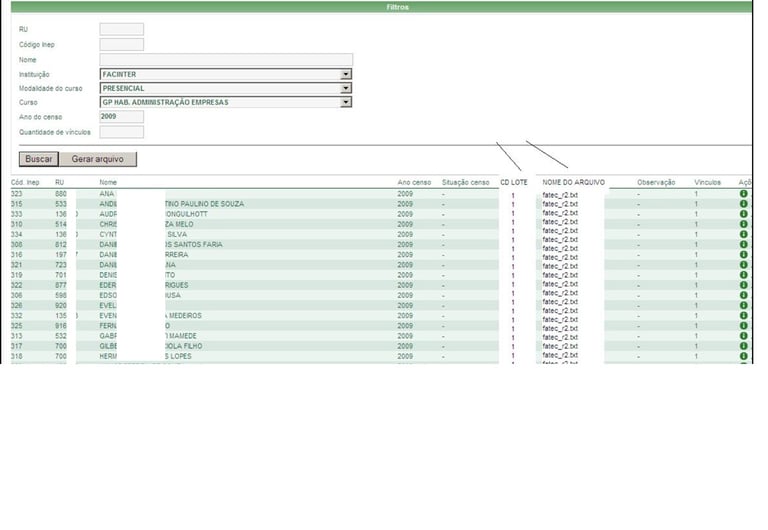Click the green action icon for Cód. Inep 318

pyautogui.click(x=744, y=357)
